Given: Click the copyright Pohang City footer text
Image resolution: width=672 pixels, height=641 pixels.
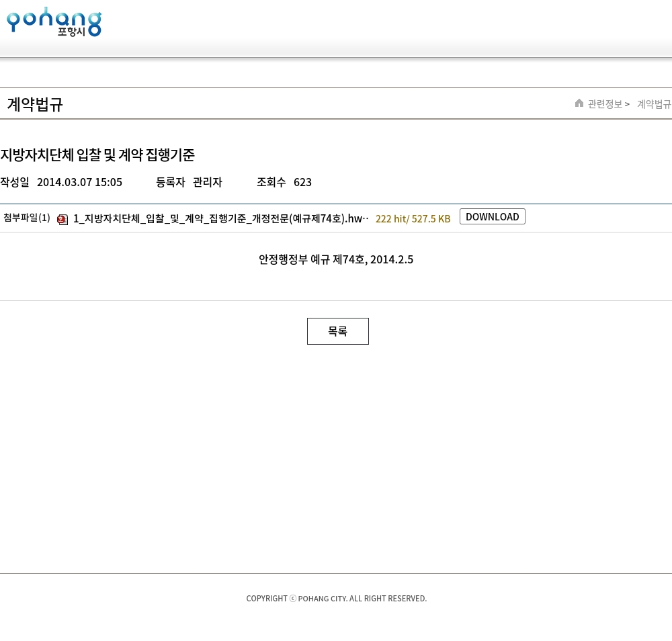Looking at the screenshot, I should tap(336, 598).
